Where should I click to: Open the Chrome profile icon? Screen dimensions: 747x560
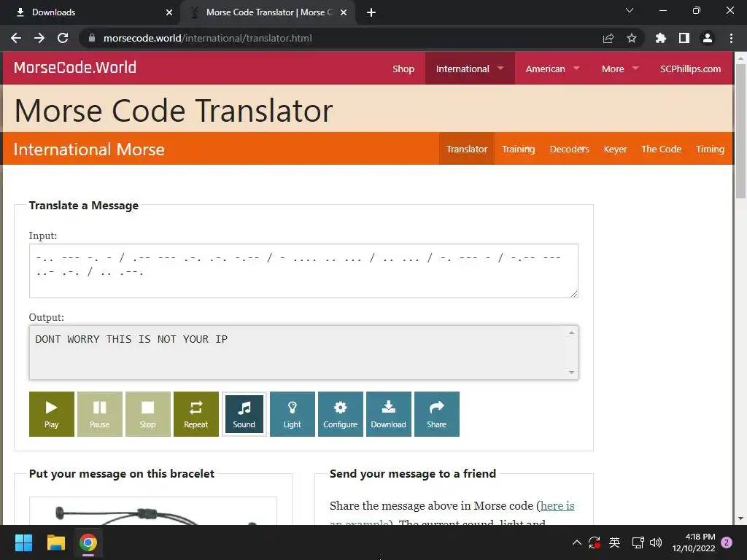point(708,38)
